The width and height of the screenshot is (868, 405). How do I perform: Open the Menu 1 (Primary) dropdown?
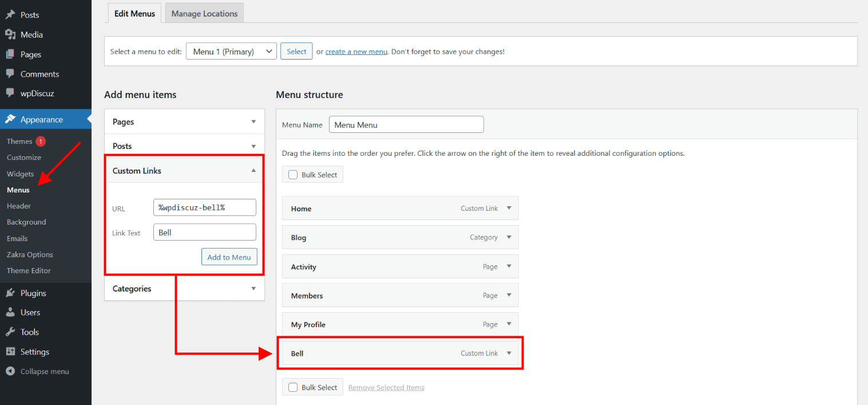pyautogui.click(x=231, y=52)
